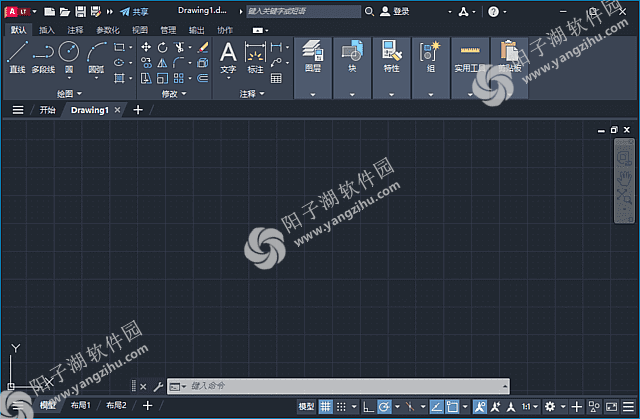
Task: Select the Leader annotation tool
Action: 276,63
